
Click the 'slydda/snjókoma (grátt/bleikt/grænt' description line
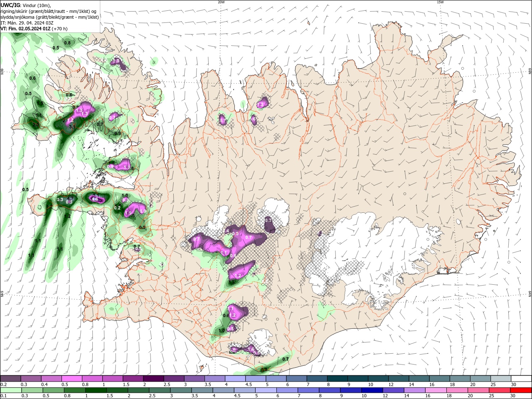49,17
